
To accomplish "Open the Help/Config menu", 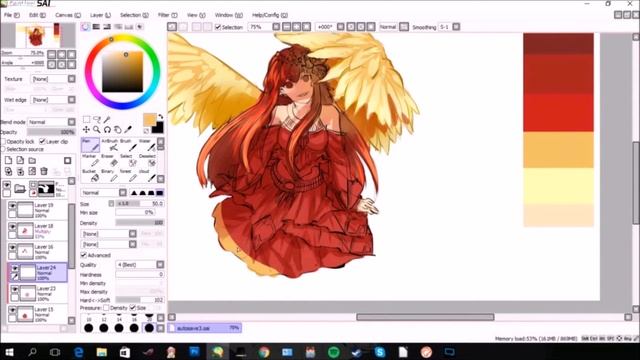I will [269, 15].
